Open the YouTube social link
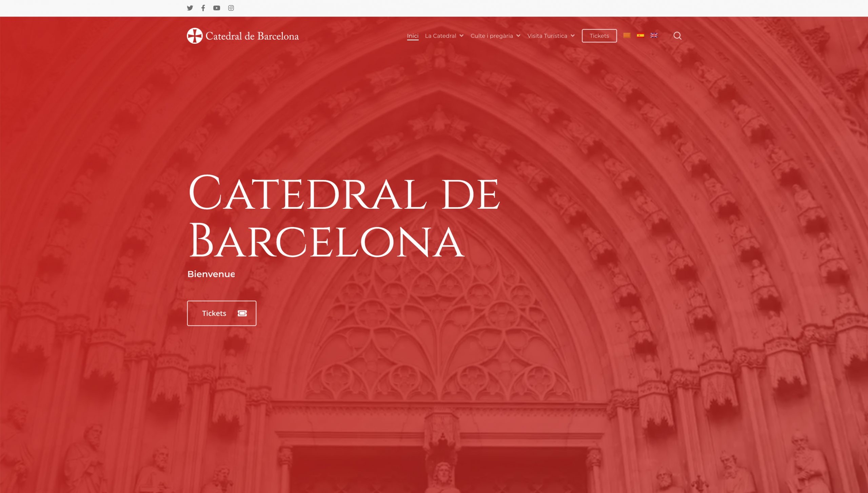This screenshot has width=868, height=493. click(217, 8)
